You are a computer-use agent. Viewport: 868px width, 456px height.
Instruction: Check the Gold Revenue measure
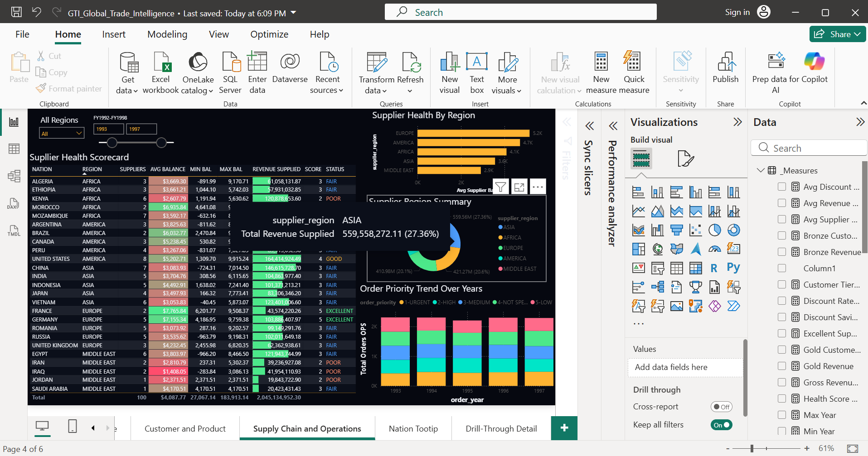(x=782, y=366)
